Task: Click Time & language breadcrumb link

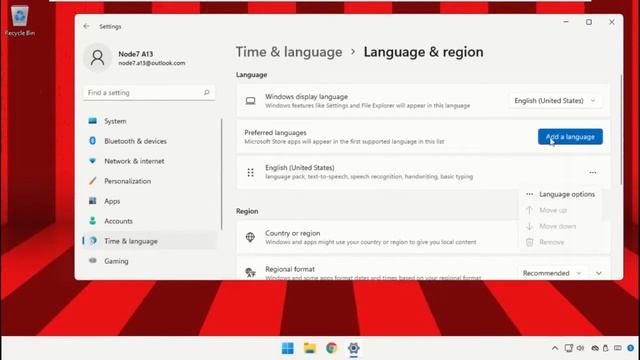Action: click(x=289, y=52)
